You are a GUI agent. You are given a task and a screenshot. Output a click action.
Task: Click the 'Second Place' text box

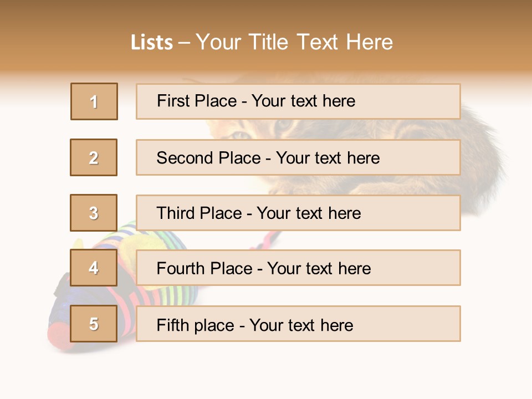(298, 157)
